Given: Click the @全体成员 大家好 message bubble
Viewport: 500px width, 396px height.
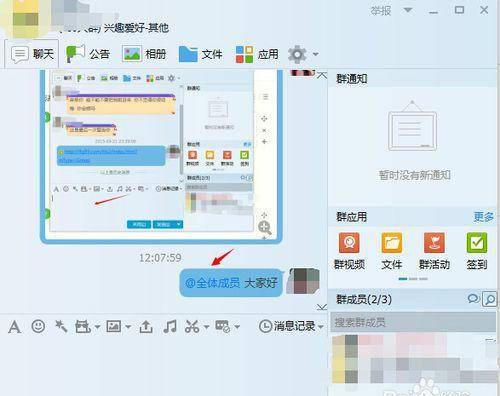Looking at the screenshot, I should point(231,283).
